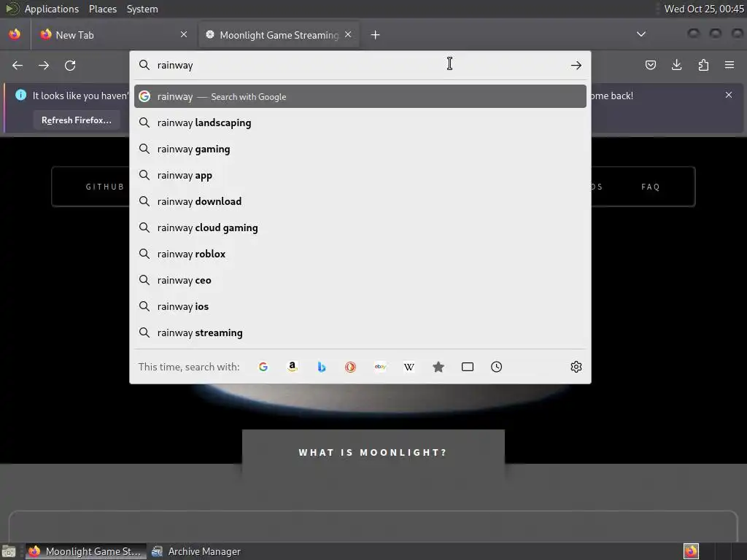The width and height of the screenshot is (747, 560).
Task: Switch to the New Tab tab
Action: tap(115, 35)
